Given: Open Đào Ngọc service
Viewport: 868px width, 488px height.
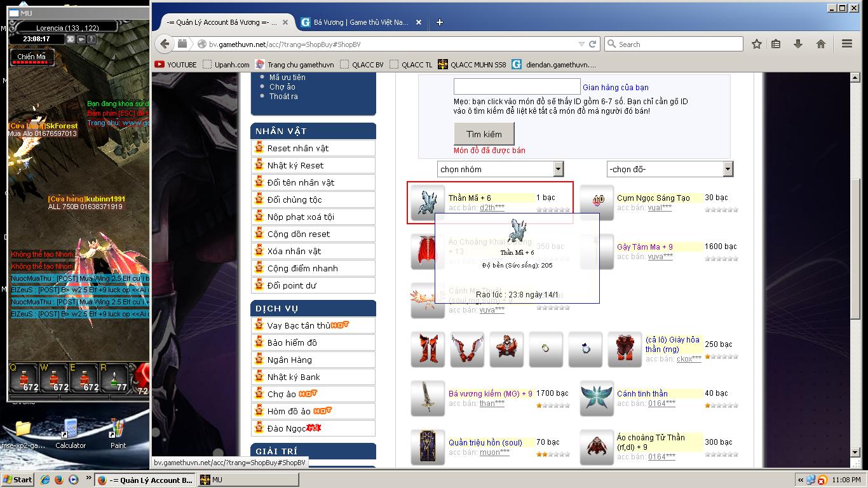Looking at the screenshot, I should tap(313, 428).
